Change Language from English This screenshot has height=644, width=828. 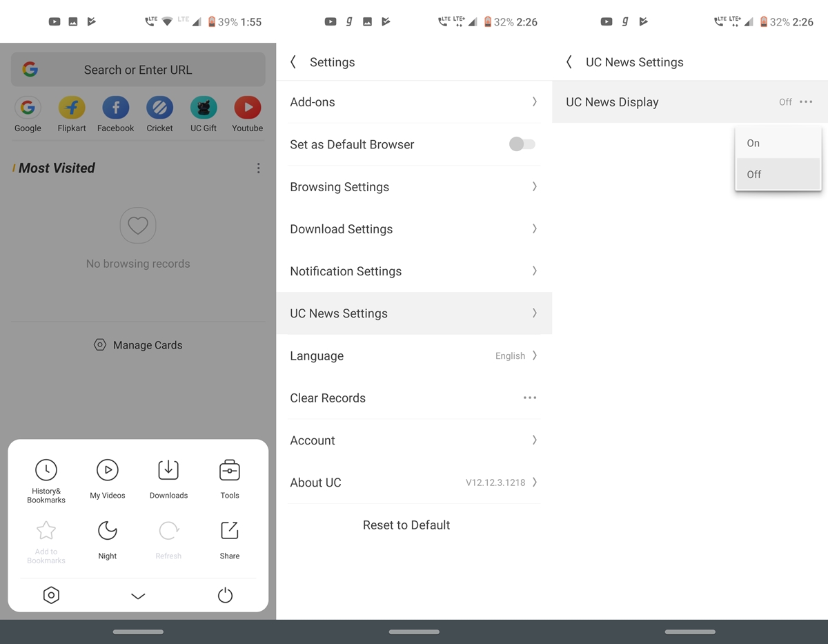(x=414, y=356)
